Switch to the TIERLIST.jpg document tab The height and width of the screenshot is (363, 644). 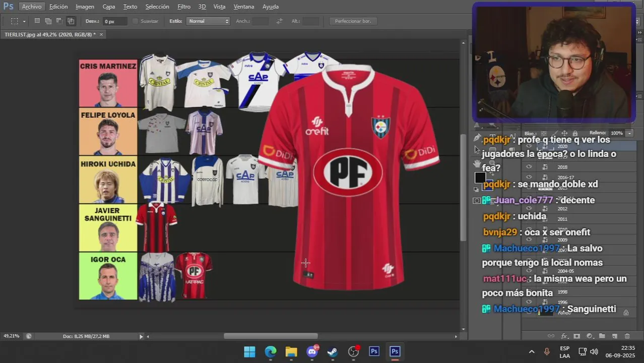pos(49,34)
